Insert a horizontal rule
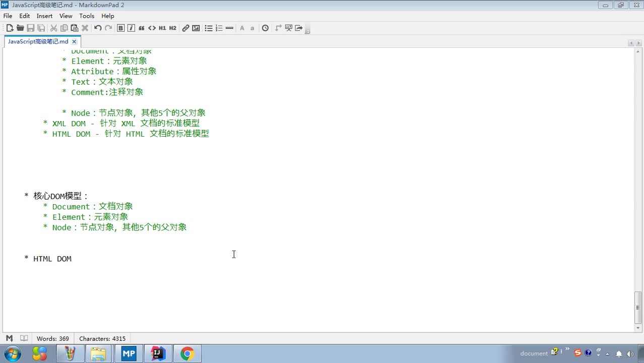This screenshot has width=644, height=363. pyautogui.click(x=230, y=28)
